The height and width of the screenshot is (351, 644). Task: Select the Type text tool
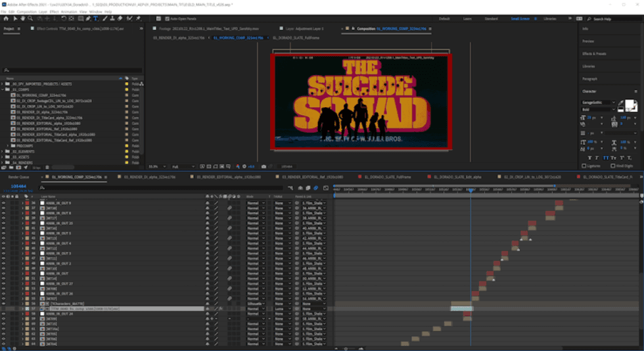point(96,18)
